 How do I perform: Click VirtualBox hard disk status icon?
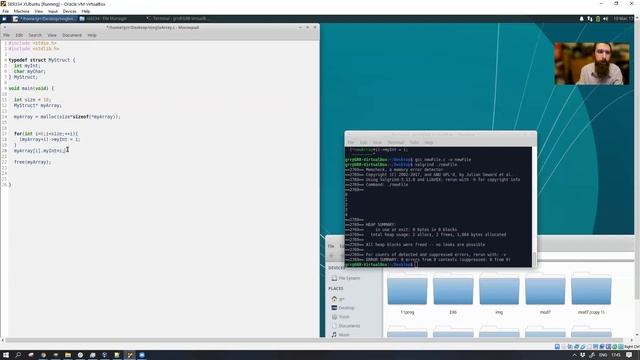tap(557, 347)
